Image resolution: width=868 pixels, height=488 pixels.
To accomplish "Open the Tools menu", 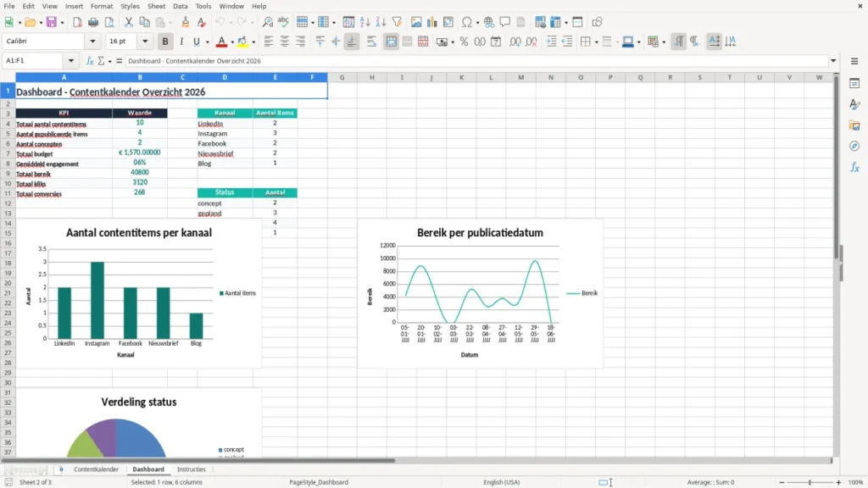I will pos(203,6).
